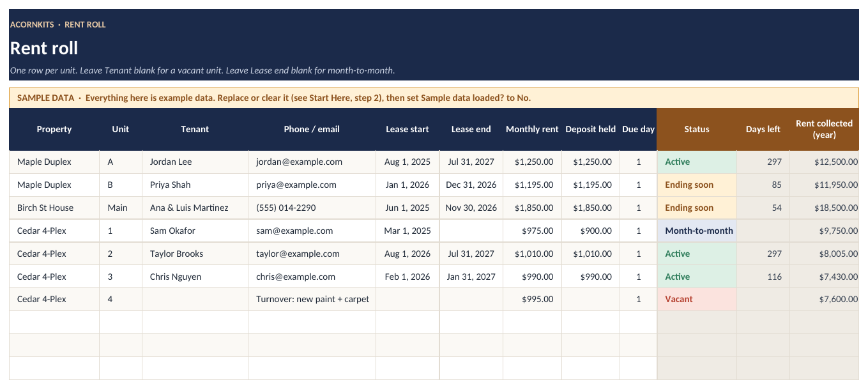
Task: Click the Jan 31, 2027 lease end cell
Action: (471, 277)
